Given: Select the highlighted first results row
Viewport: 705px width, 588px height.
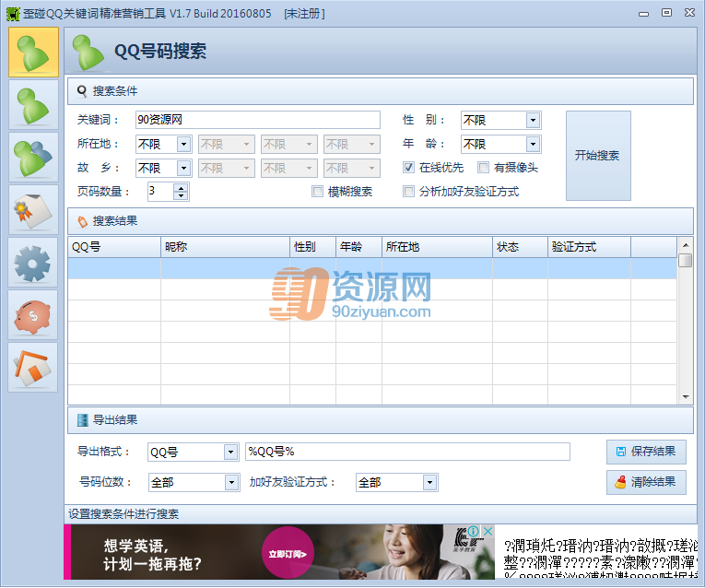Looking at the screenshot, I should 372,268.
